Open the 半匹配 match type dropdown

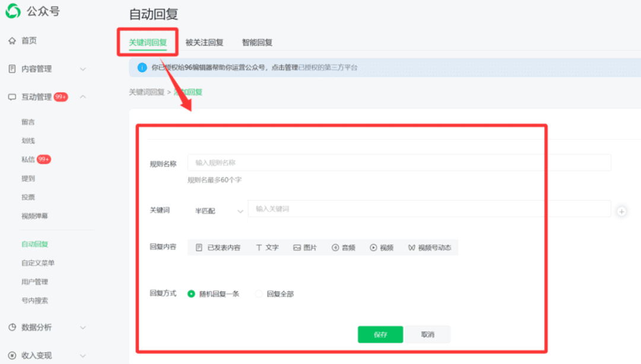point(218,210)
